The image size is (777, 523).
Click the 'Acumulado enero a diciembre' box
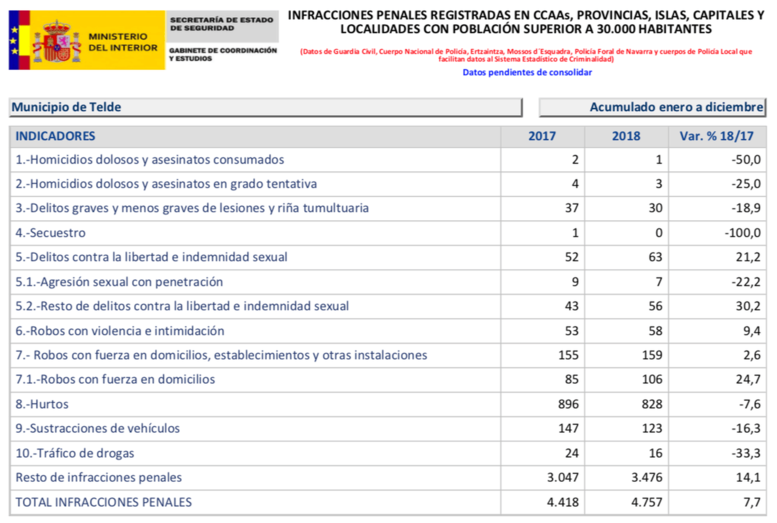tap(652, 108)
